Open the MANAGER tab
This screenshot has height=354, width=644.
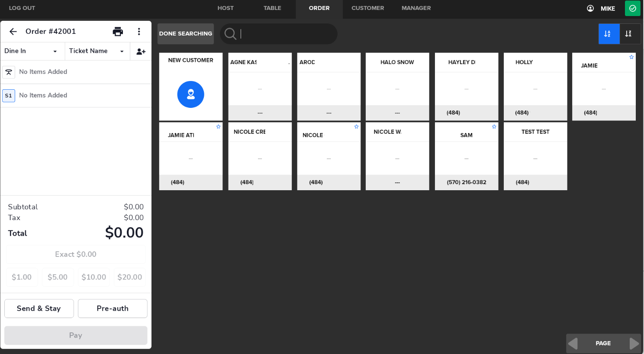(x=416, y=8)
